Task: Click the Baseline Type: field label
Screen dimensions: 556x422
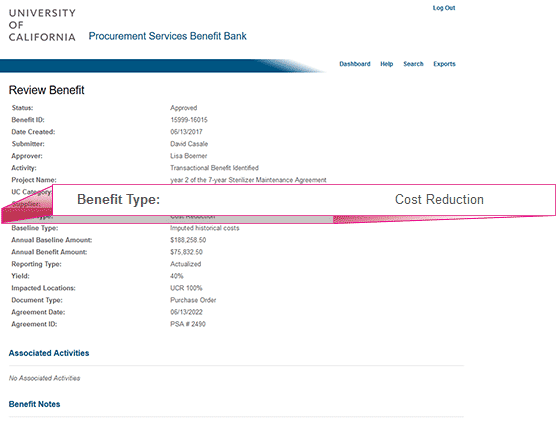Action: [x=35, y=228]
